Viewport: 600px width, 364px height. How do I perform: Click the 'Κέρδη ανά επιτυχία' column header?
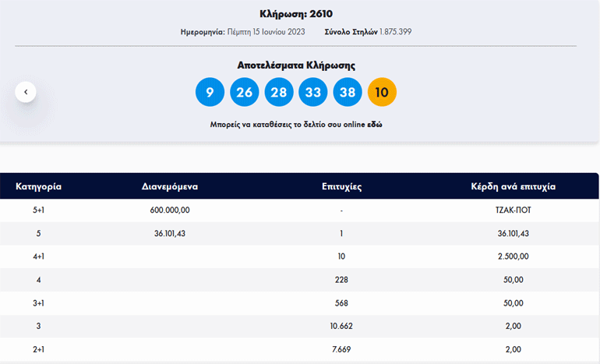pos(513,187)
